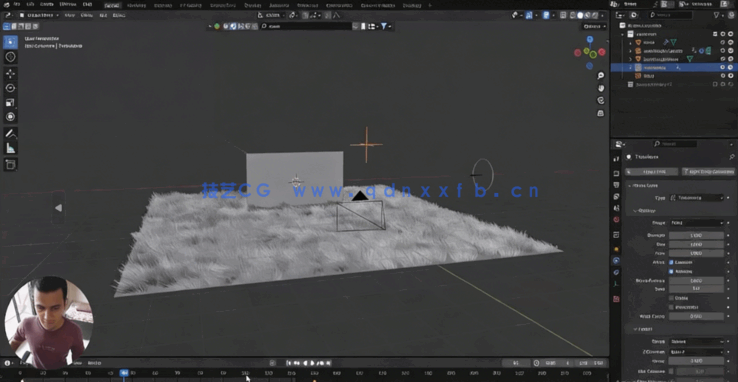Open the viewport Add menu

point(103,15)
